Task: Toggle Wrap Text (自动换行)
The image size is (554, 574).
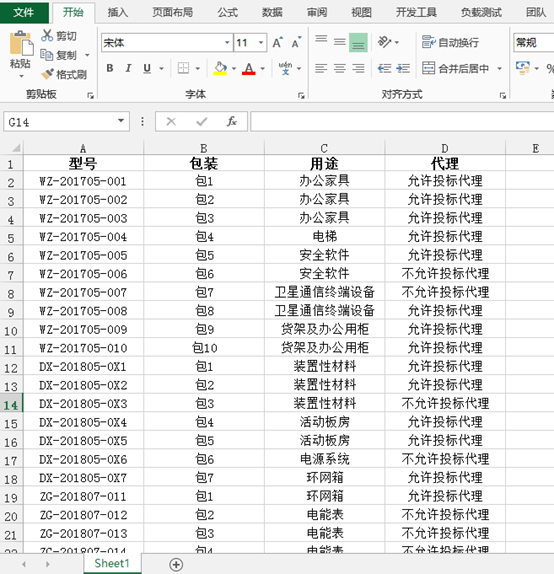Action: coord(450,42)
